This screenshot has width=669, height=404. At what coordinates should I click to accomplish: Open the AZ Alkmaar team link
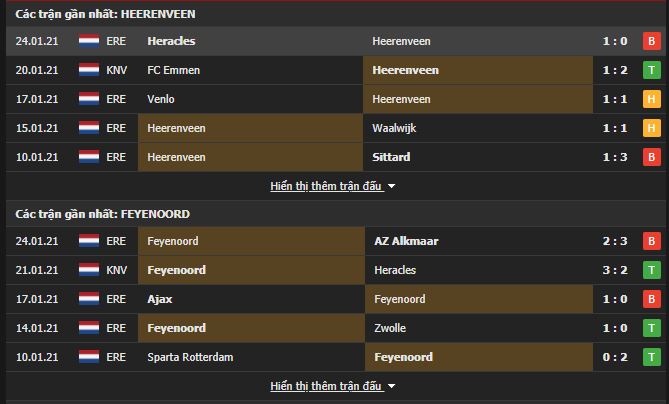coord(405,241)
